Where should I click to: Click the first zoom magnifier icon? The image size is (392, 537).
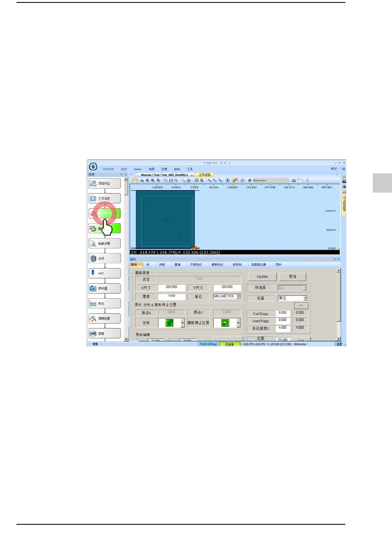pyautogui.click(x=142, y=180)
